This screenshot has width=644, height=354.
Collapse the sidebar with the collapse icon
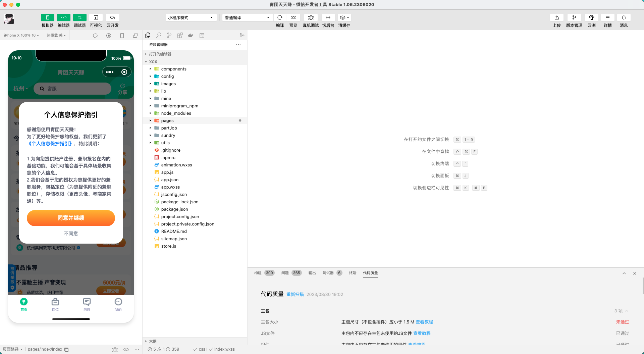(x=242, y=35)
